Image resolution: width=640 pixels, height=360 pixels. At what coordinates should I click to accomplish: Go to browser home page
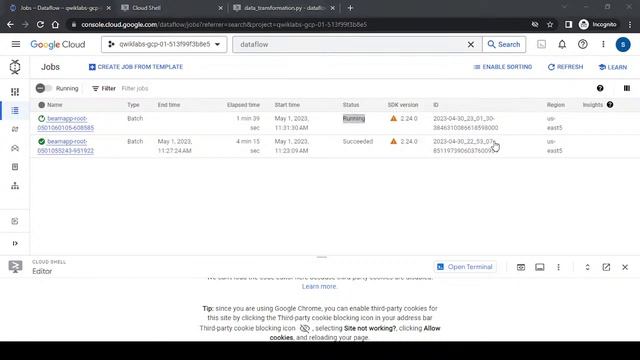[55, 24]
